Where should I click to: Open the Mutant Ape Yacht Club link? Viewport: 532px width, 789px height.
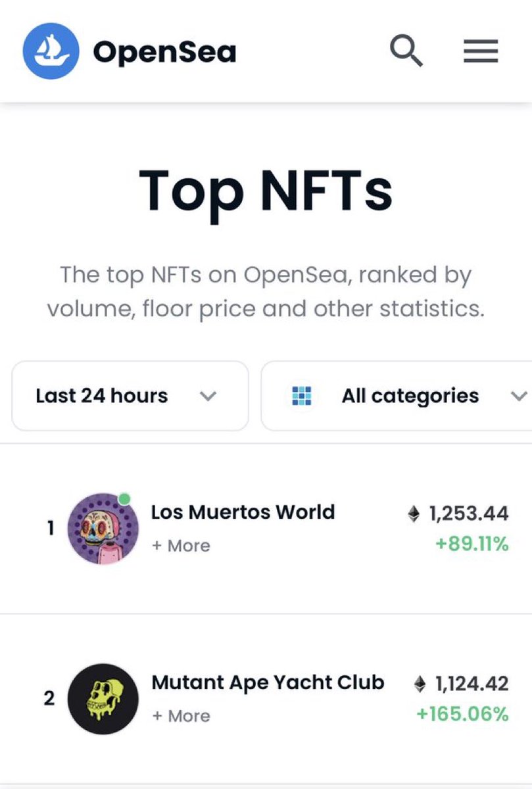pyautogui.click(x=268, y=682)
